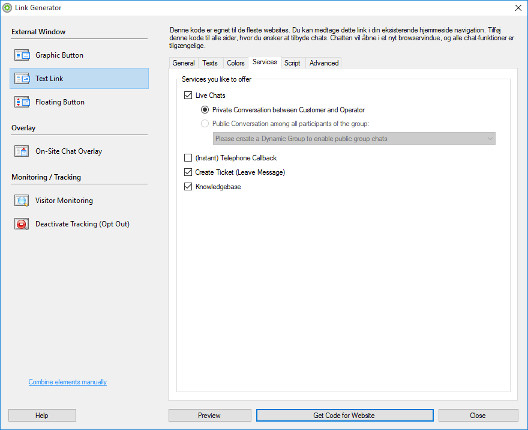Select Private Conversation radio button
The height and width of the screenshot is (430, 528).
click(205, 110)
